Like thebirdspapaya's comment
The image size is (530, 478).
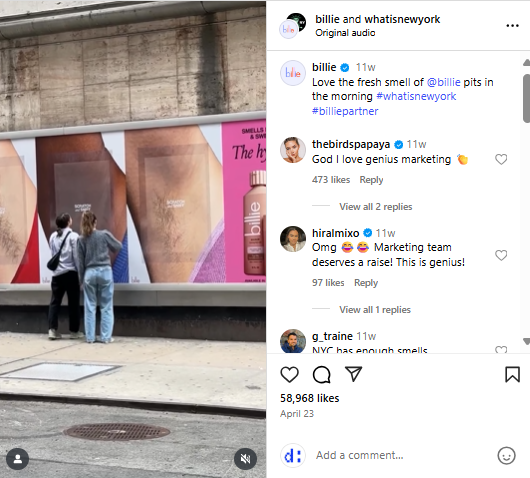coord(501,159)
